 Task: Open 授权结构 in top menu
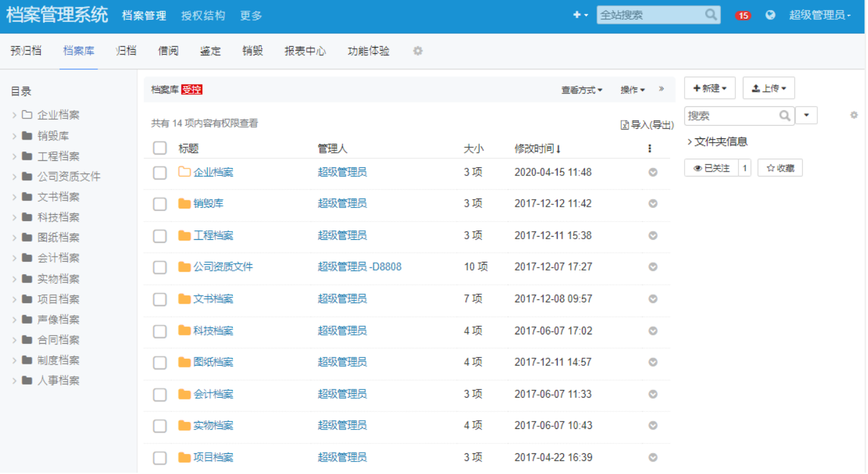[203, 16]
